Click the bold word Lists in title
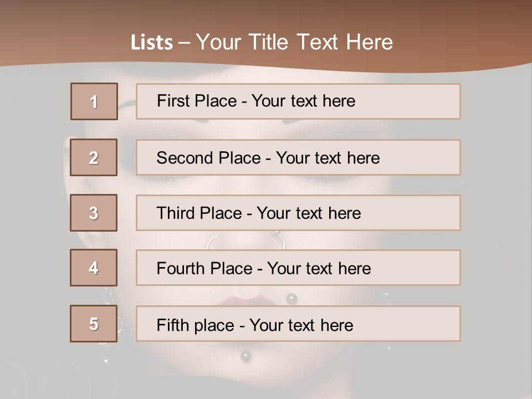Image resolution: width=532 pixels, height=399 pixels. (x=151, y=43)
